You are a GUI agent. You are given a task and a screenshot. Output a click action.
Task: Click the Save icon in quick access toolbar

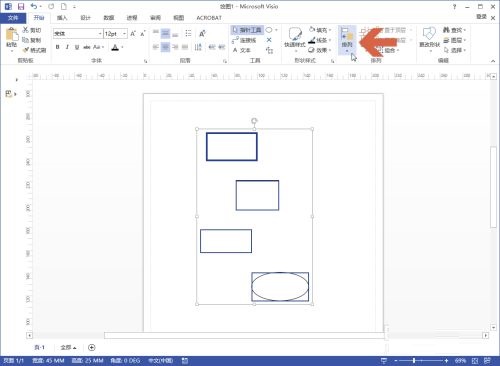[x=21, y=6]
